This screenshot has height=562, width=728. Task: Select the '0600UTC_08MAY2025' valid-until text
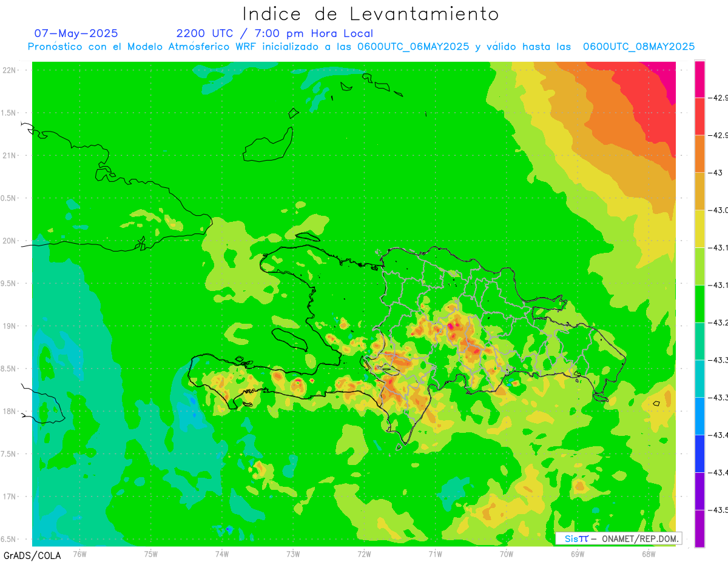click(639, 47)
